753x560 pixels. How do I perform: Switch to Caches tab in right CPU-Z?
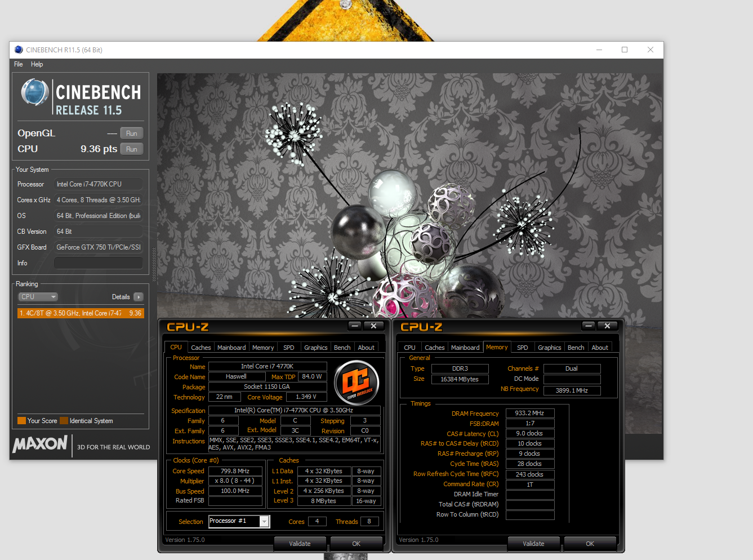435,348
